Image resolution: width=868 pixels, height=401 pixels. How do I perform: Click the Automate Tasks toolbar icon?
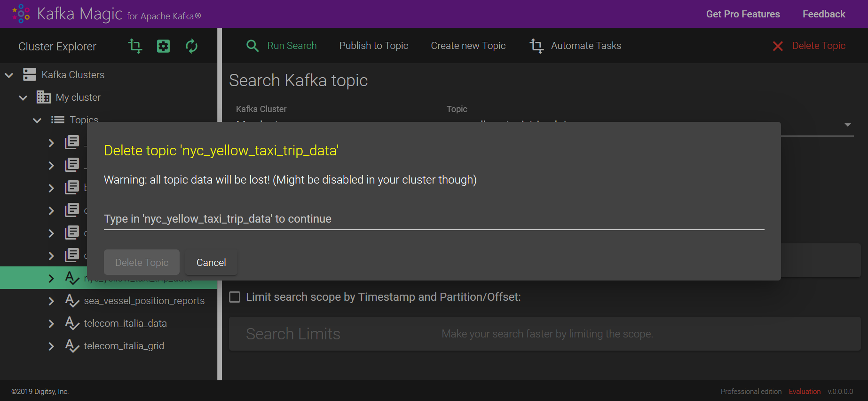tap(537, 46)
